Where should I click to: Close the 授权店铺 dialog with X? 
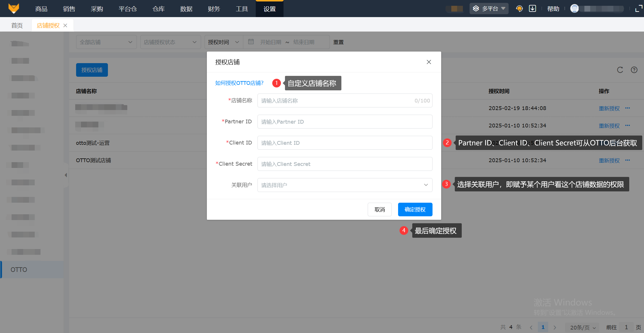tap(429, 62)
